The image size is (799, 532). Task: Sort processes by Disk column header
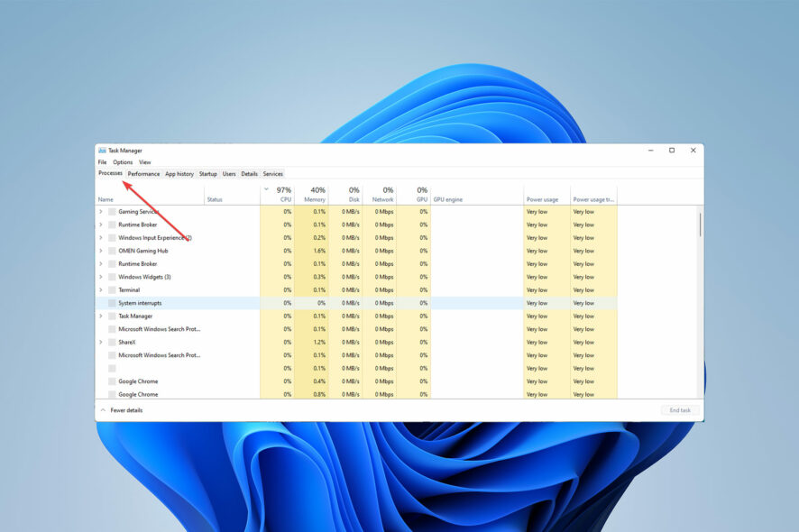tap(345, 195)
